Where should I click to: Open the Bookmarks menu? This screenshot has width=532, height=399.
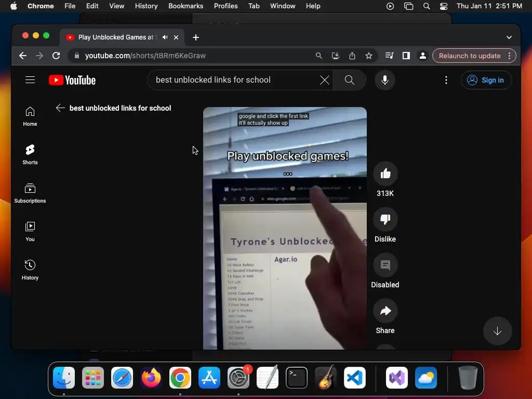[x=185, y=6]
